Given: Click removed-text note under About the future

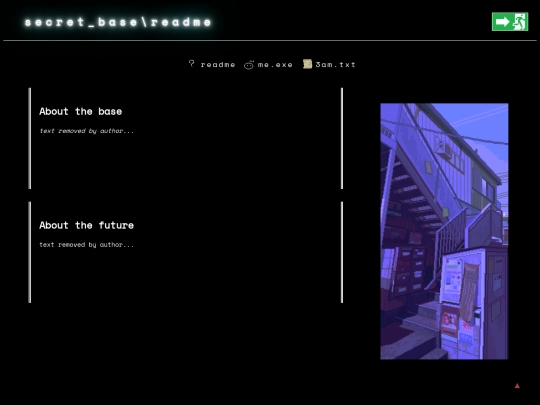Looking at the screenshot, I should pos(86,245).
